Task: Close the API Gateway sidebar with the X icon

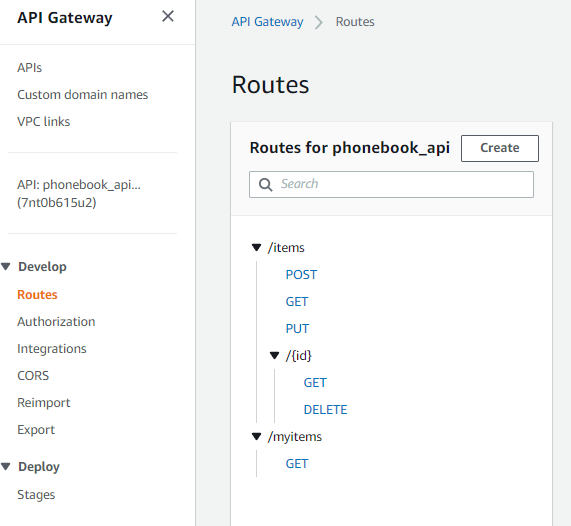Action: tap(168, 16)
